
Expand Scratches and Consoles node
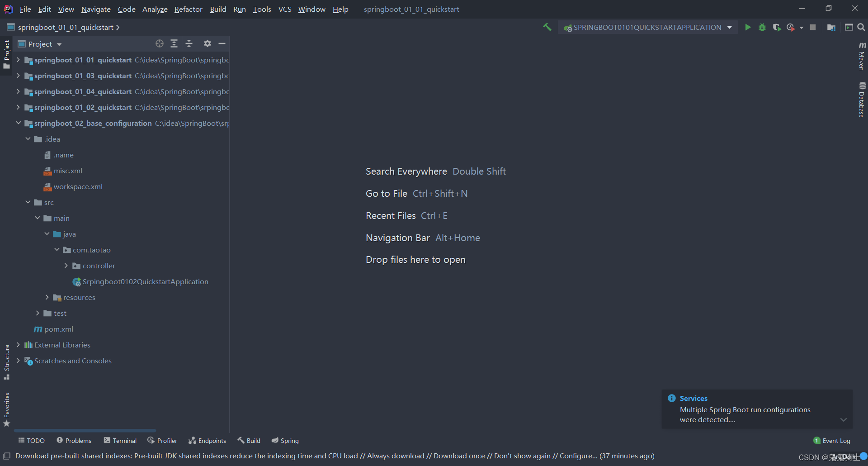18,361
